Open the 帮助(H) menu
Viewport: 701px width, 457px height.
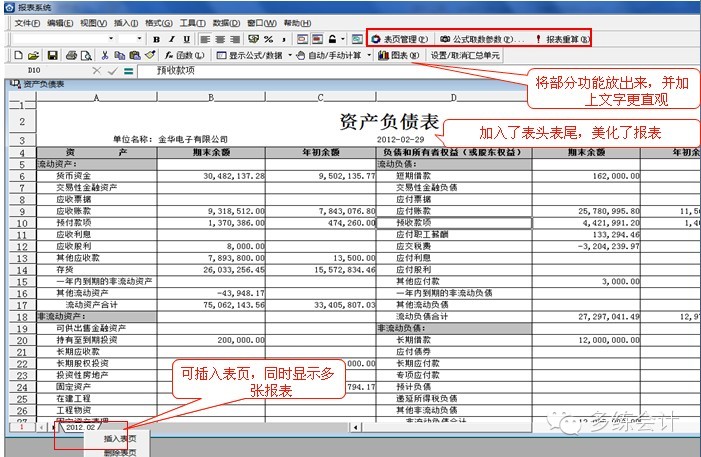click(297, 23)
